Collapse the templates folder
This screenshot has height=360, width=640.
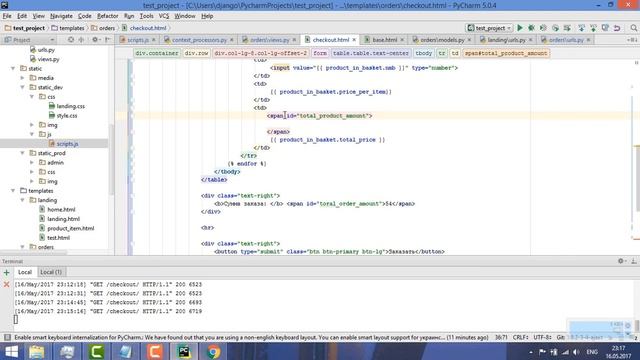(13, 191)
